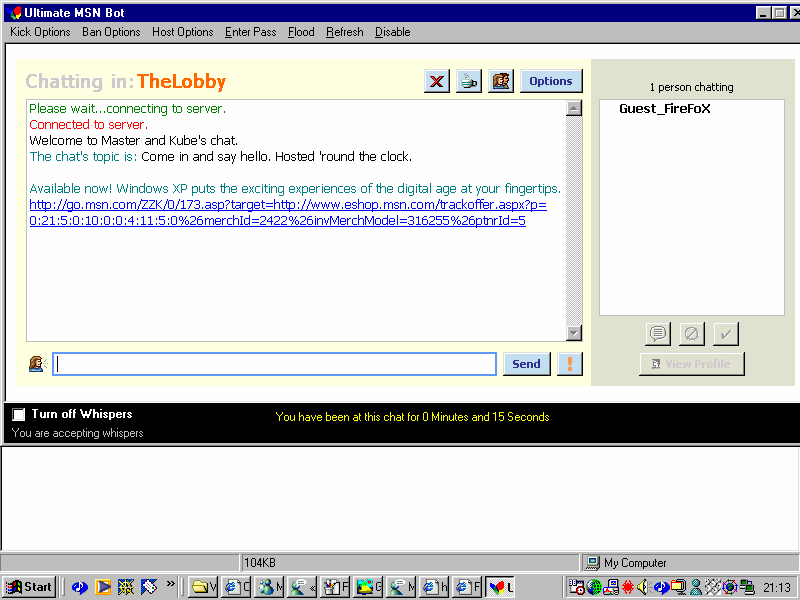Click the 'You are accepting whispers' text

coord(78,433)
